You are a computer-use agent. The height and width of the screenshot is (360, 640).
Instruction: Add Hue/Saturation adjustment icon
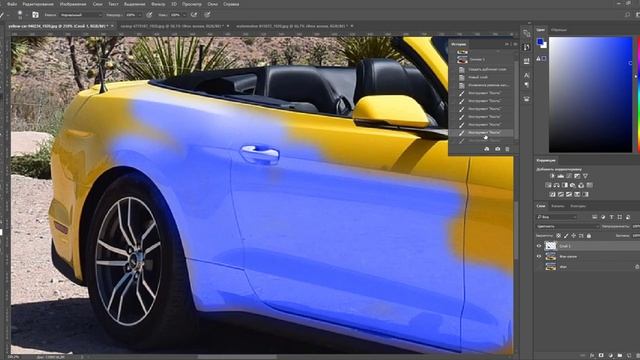[548, 185]
